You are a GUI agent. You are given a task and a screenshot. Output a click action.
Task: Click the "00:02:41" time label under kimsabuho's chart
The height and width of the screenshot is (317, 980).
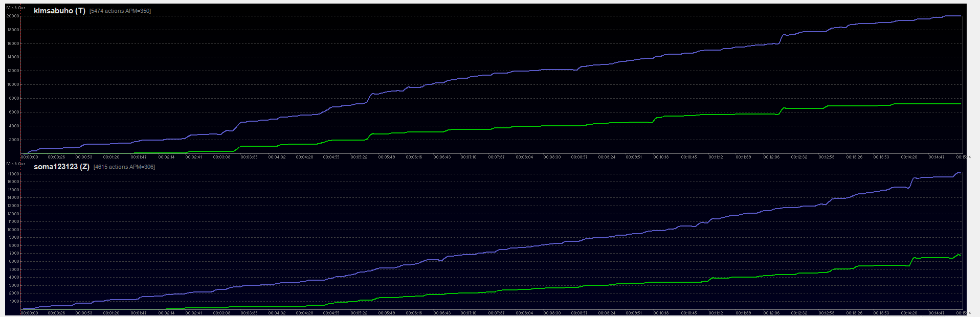(x=194, y=157)
